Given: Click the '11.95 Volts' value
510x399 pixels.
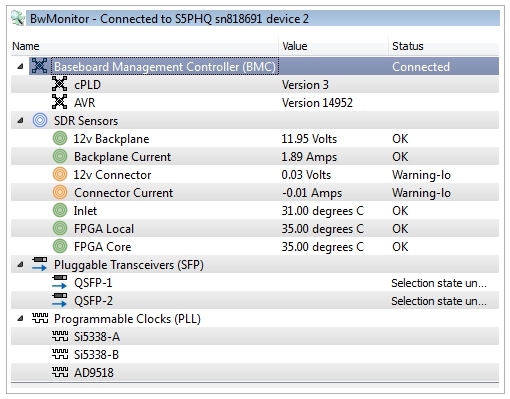Looking at the screenshot, I should 309,139.
